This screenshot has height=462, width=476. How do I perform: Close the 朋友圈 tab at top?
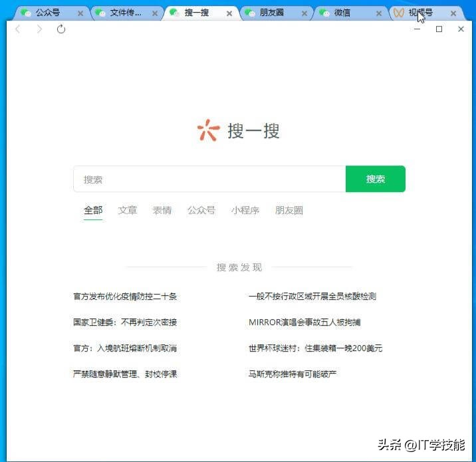[304, 13]
